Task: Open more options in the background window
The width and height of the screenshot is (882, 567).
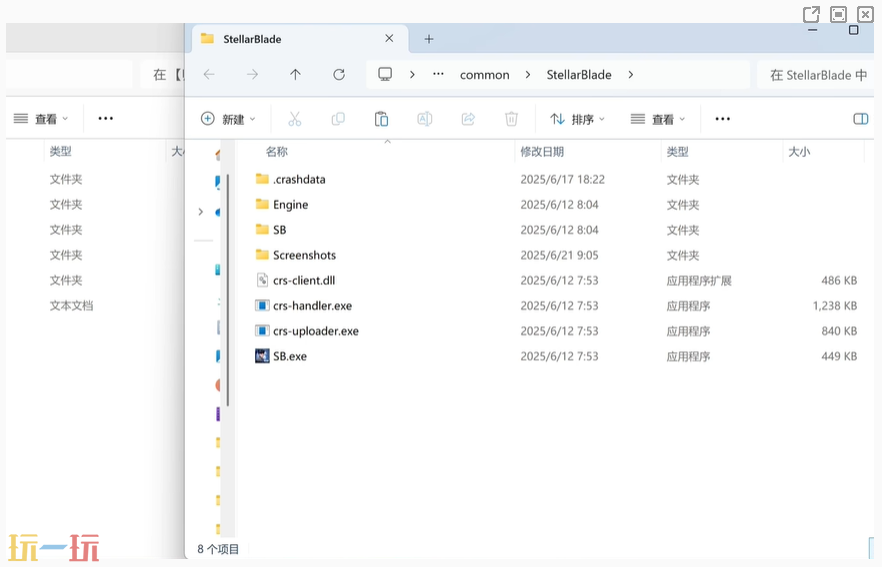Action: (x=106, y=119)
